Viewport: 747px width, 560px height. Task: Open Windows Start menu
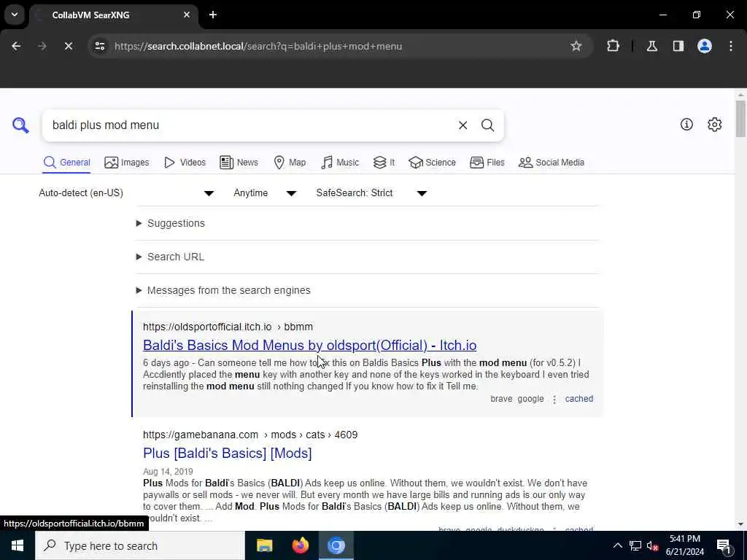click(x=18, y=545)
